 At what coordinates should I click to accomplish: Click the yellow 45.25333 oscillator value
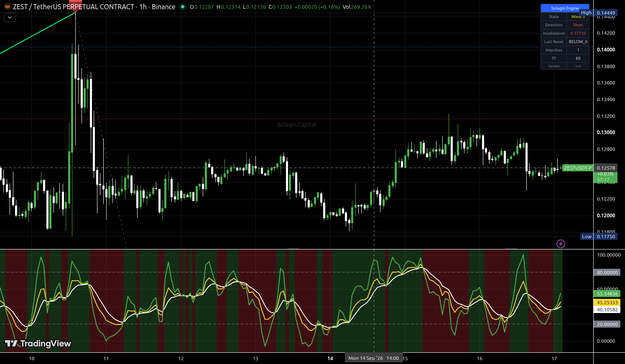click(607, 303)
